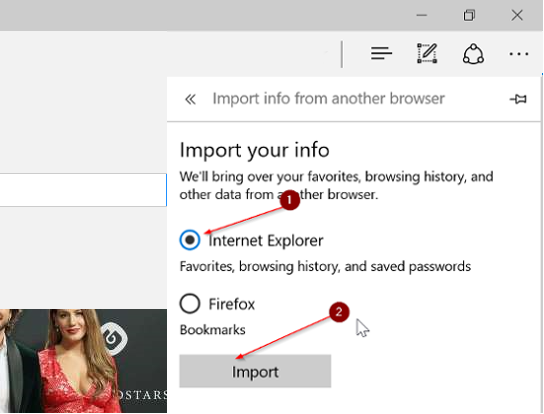The height and width of the screenshot is (414, 544).
Task: Click the 'Firefox' label
Action: pyautogui.click(x=231, y=304)
